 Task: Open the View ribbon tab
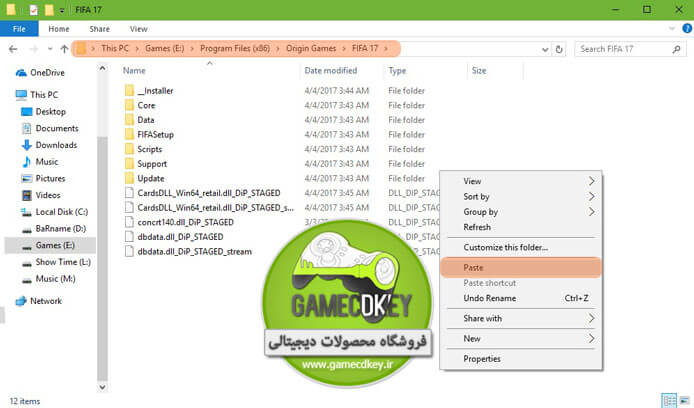pos(139,29)
